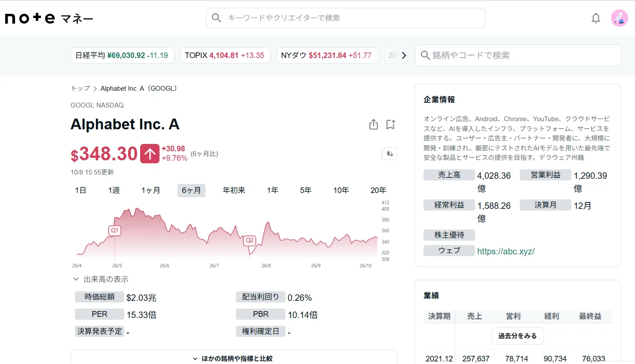Select the 5年 chart range
Screen dimensions: 635x364
click(x=306, y=190)
